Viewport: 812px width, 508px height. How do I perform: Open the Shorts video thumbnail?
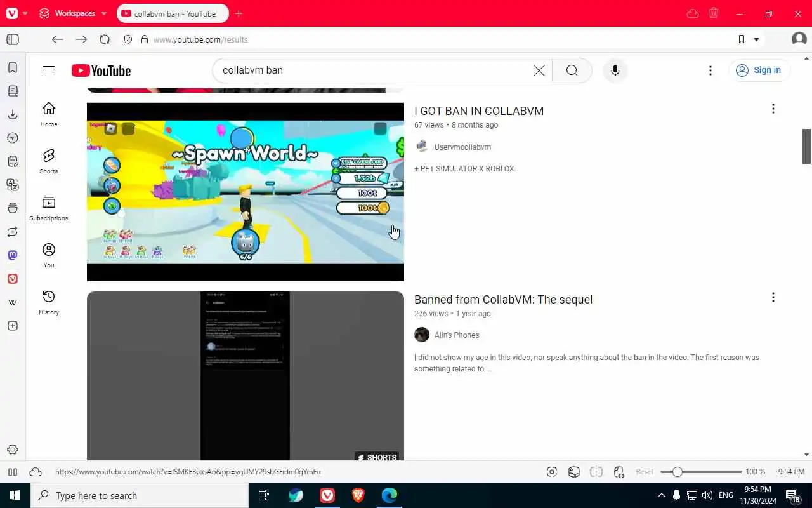246,376
